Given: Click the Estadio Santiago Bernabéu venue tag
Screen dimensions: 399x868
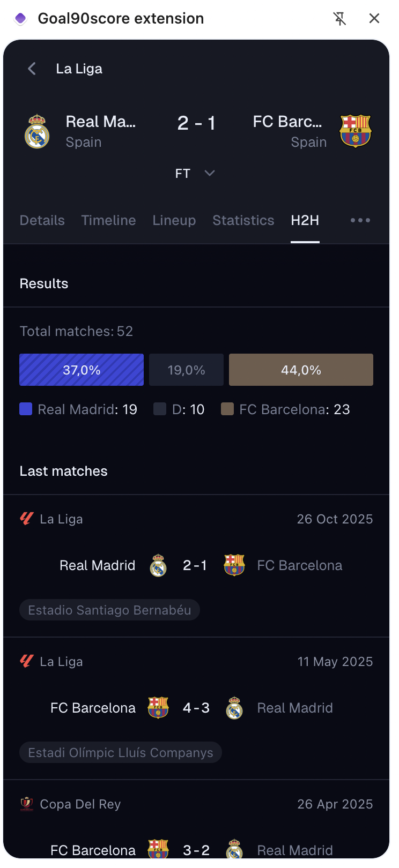Looking at the screenshot, I should 109,610.
